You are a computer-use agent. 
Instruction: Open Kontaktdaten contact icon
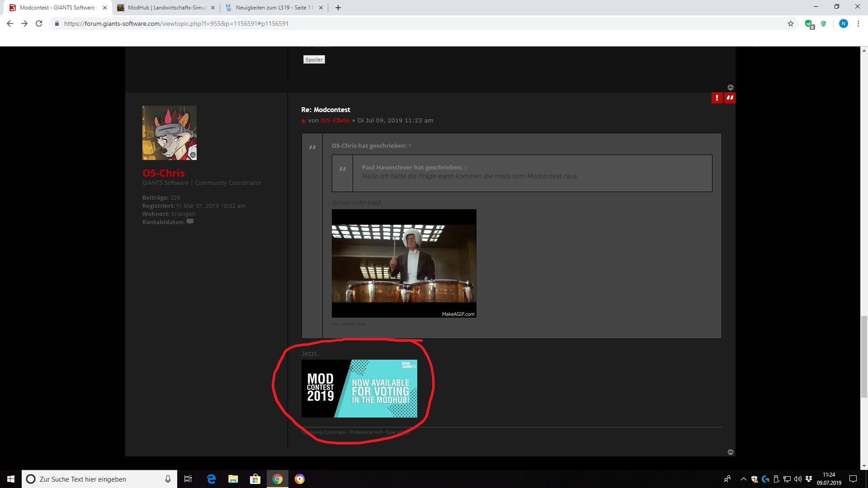click(190, 222)
